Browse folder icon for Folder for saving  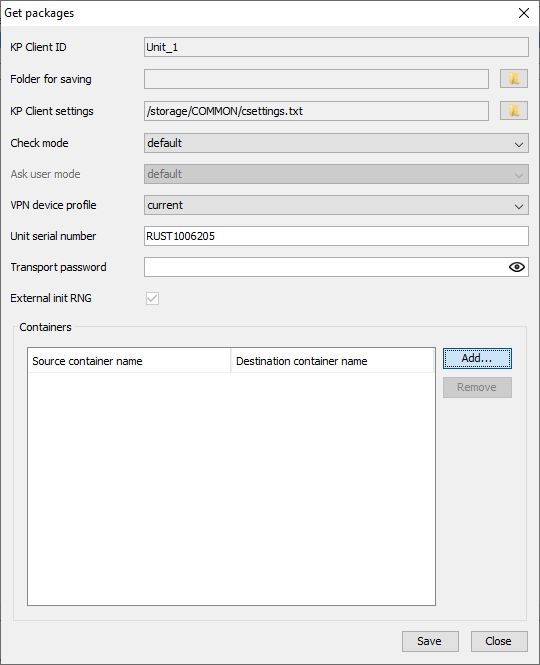[x=514, y=79]
